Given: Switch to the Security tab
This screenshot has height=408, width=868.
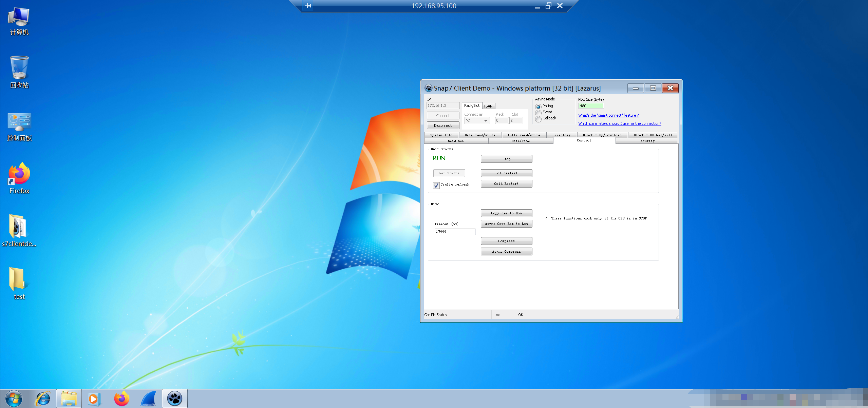Looking at the screenshot, I should [646, 141].
